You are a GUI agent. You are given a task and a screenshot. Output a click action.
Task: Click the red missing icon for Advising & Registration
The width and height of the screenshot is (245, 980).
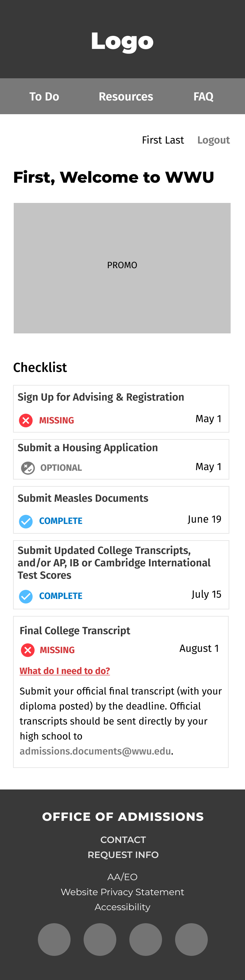(26, 421)
